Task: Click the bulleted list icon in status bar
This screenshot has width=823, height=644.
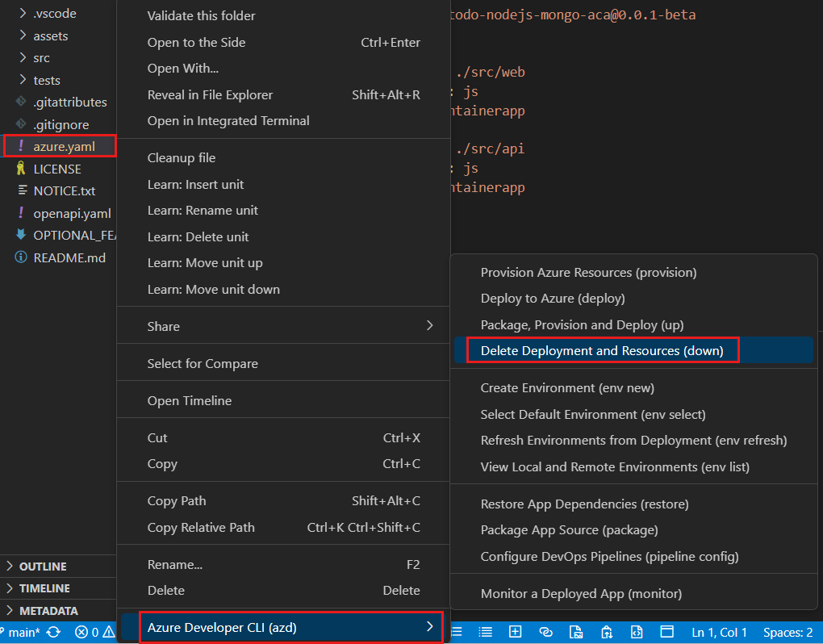Action: coord(486,632)
